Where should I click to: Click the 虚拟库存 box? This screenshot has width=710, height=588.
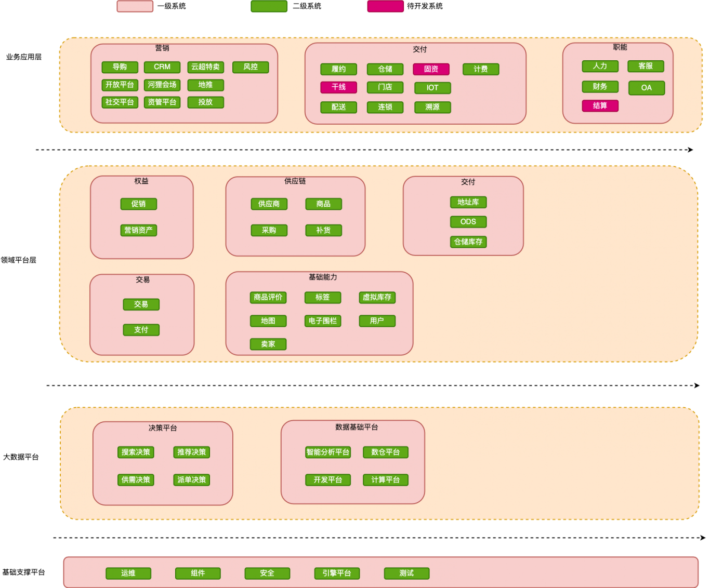point(377,298)
